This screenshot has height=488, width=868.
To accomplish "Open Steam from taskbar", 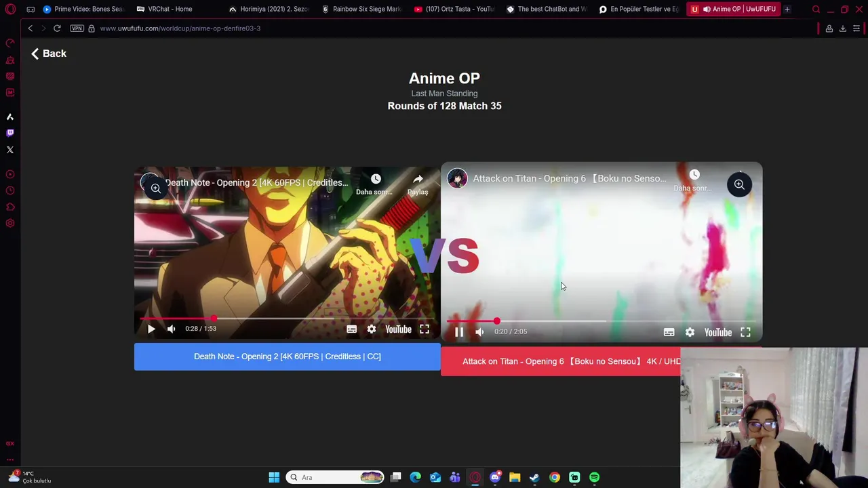I will (534, 477).
